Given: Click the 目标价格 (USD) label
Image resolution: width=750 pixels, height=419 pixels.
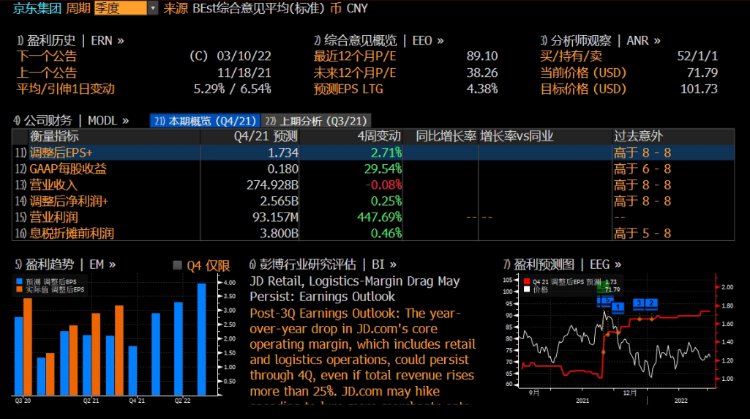Looking at the screenshot, I should pos(583,89).
